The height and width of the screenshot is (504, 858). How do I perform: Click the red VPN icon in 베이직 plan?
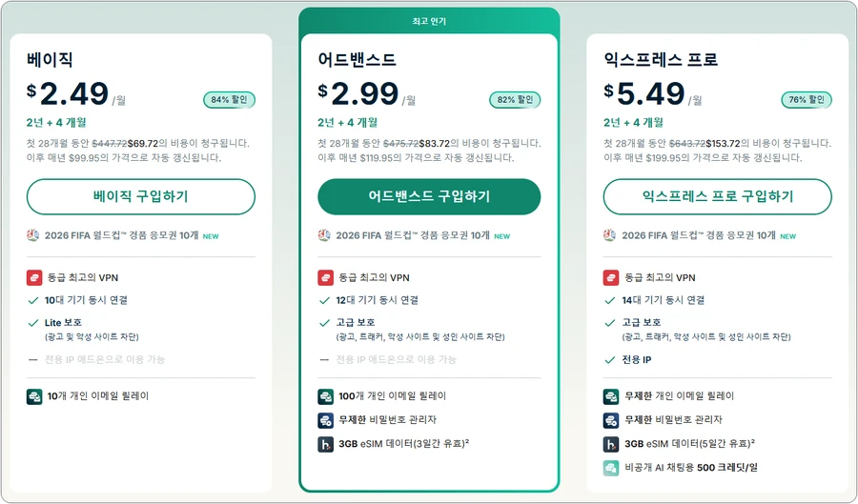(x=34, y=277)
